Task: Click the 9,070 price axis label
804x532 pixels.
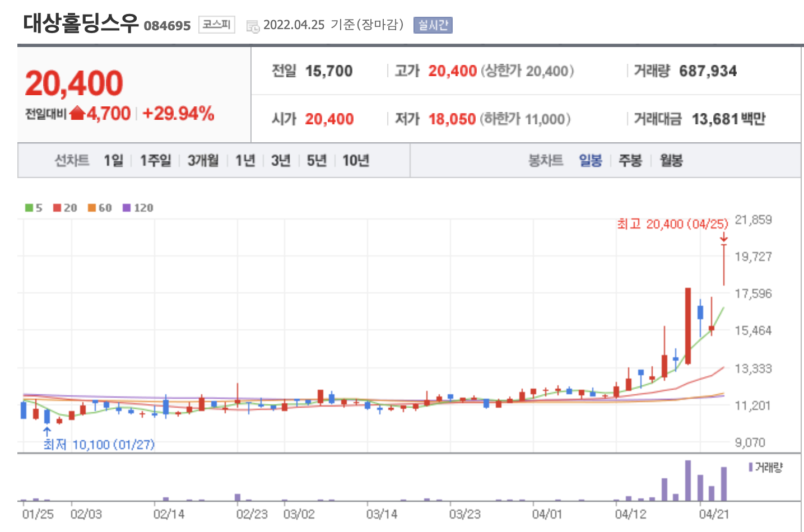Action: click(750, 442)
